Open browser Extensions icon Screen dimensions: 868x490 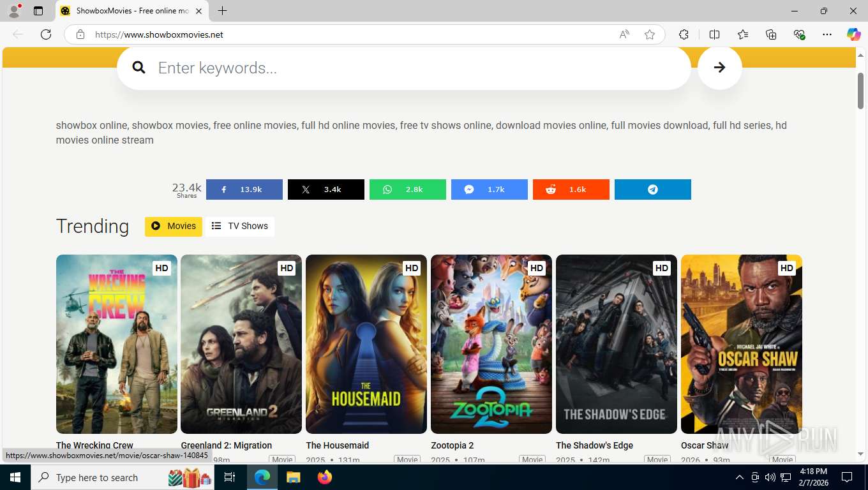(684, 34)
